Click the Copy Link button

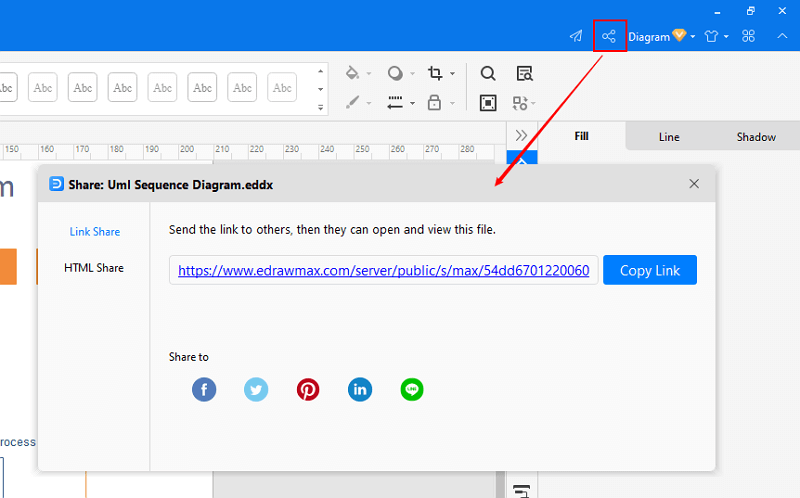tap(650, 270)
